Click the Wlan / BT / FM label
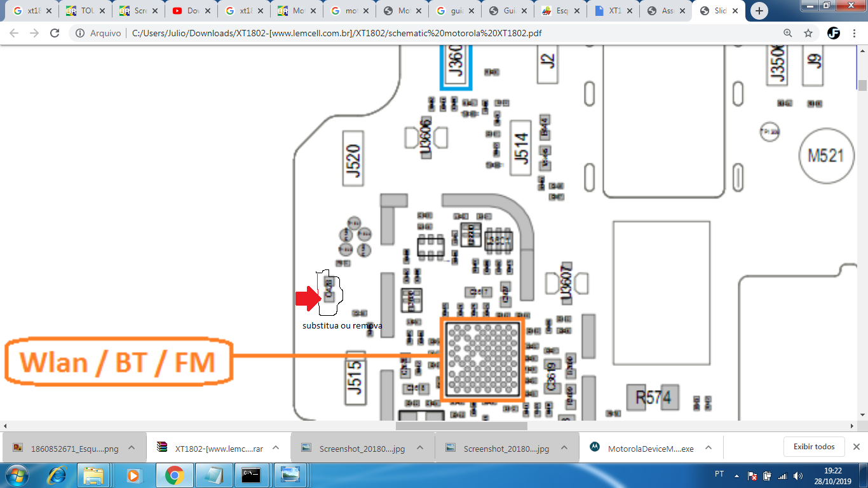The height and width of the screenshot is (488, 868). [118, 363]
